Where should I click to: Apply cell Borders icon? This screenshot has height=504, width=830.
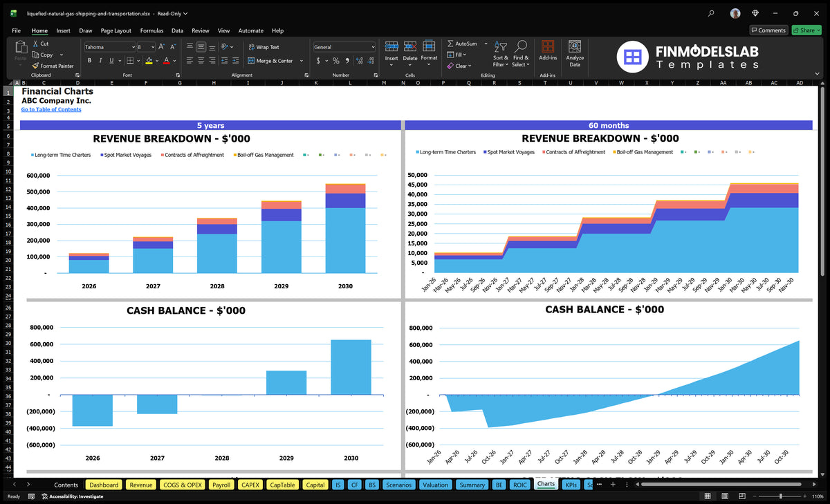[130, 61]
